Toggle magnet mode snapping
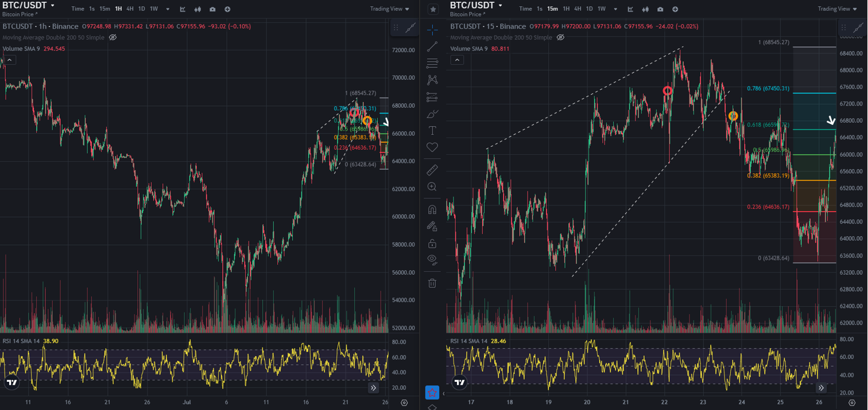Image resolution: width=868 pixels, height=410 pixels. click(x=432, y=209)
